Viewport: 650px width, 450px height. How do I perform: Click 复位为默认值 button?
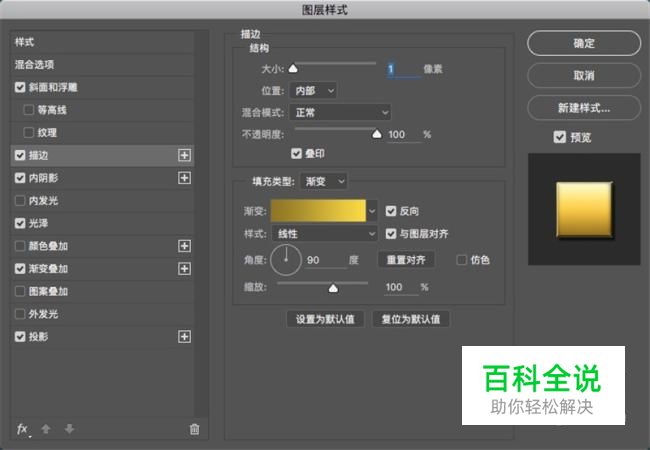[x=411, y=319]
